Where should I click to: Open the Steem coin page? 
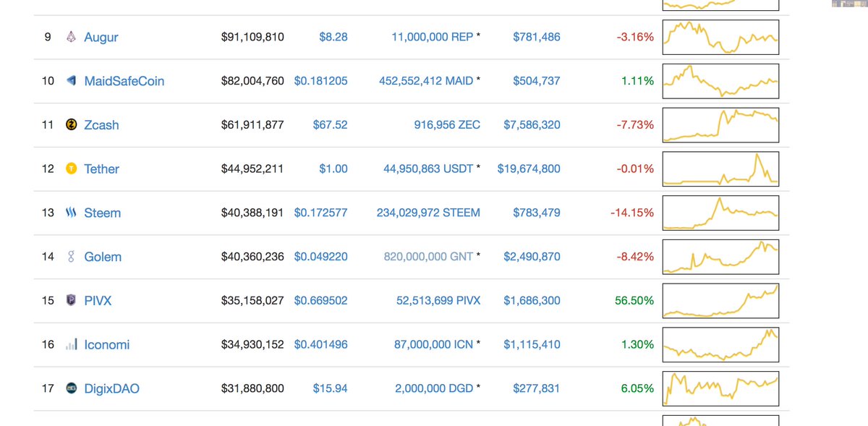[102, 213]
